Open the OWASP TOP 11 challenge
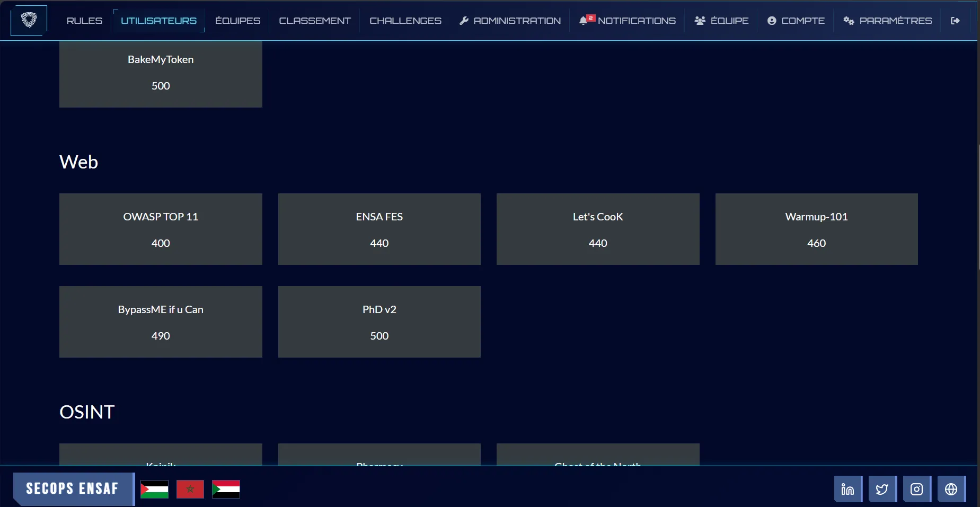This screenshot has height=507, width=980. click(x=161, y=229)
